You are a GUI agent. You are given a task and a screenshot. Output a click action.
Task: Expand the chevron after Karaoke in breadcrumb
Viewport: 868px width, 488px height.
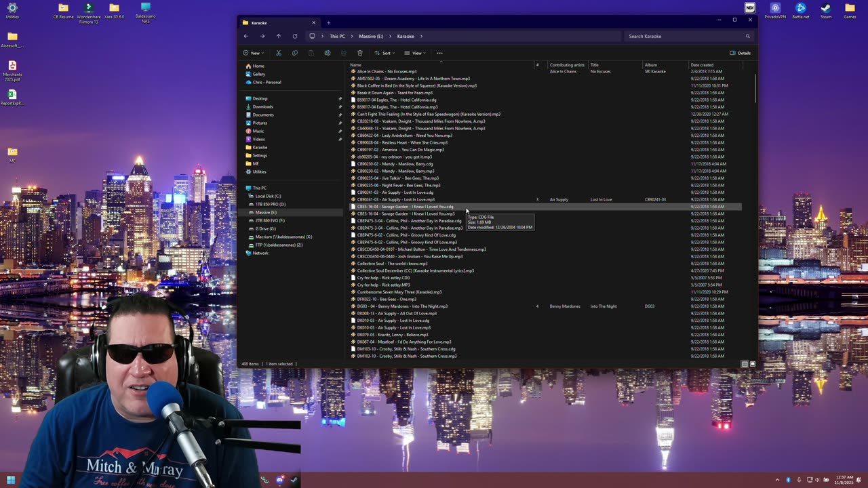coord(421,36)
